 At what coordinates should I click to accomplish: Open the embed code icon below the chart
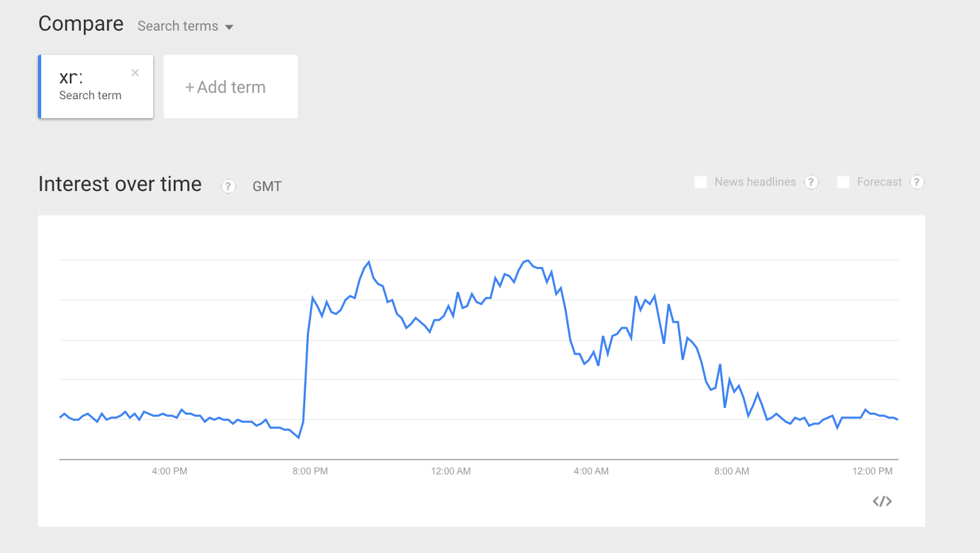pyautogui.click(x=882, y=502)
